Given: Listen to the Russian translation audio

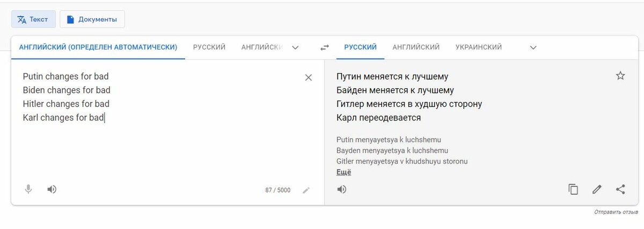Looking at the screenshot, I should pos(342,189).
